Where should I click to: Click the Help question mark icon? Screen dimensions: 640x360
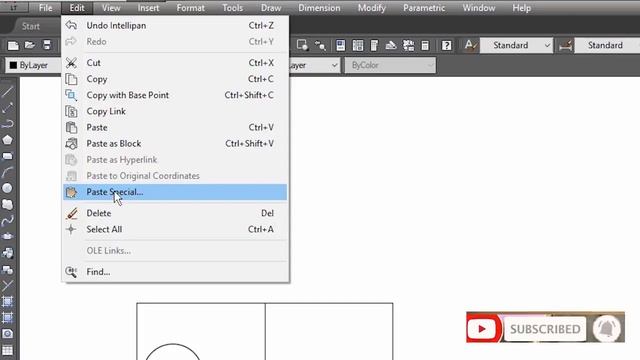pos(447,45)
